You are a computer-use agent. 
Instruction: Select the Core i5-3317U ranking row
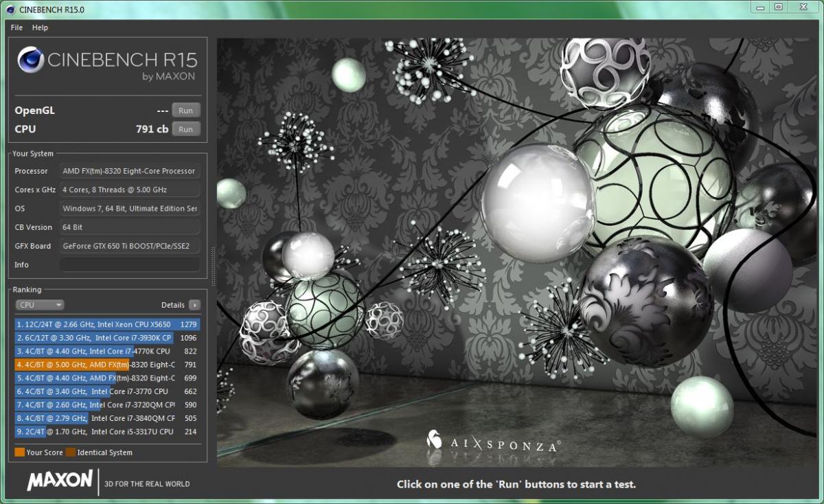click(x=107, y=431)
